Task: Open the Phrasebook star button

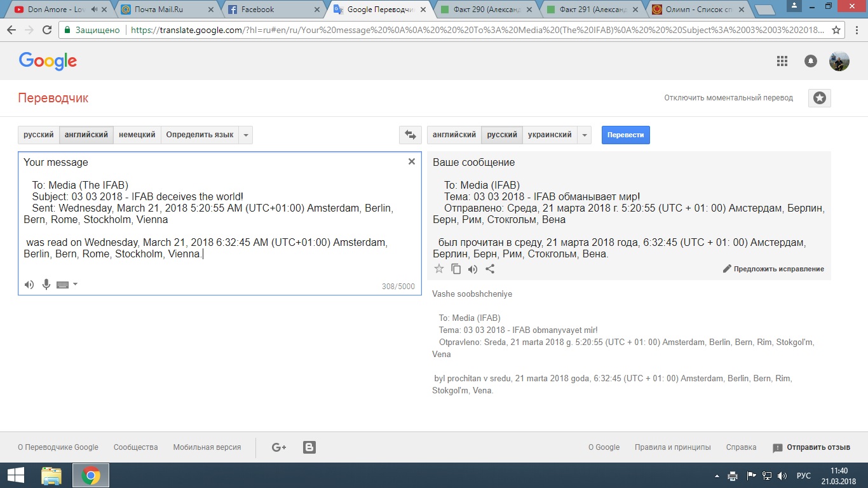Action: pos(820,98)
